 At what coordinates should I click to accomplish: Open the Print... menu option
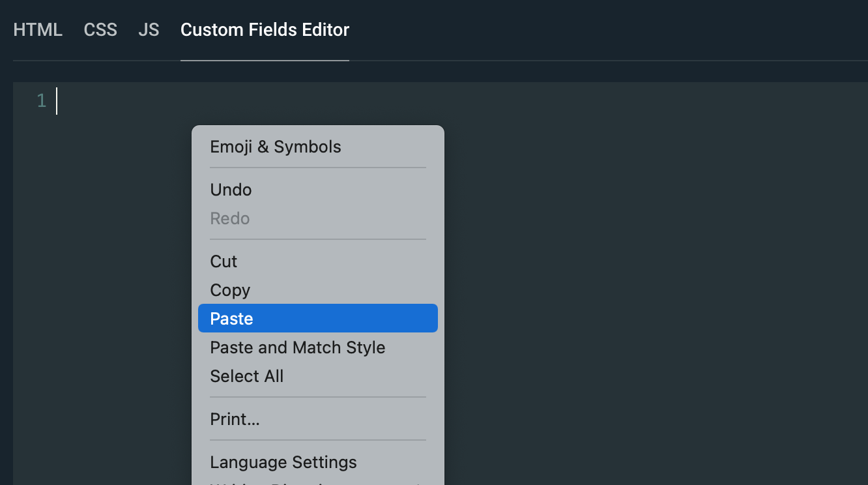(235, 419)
